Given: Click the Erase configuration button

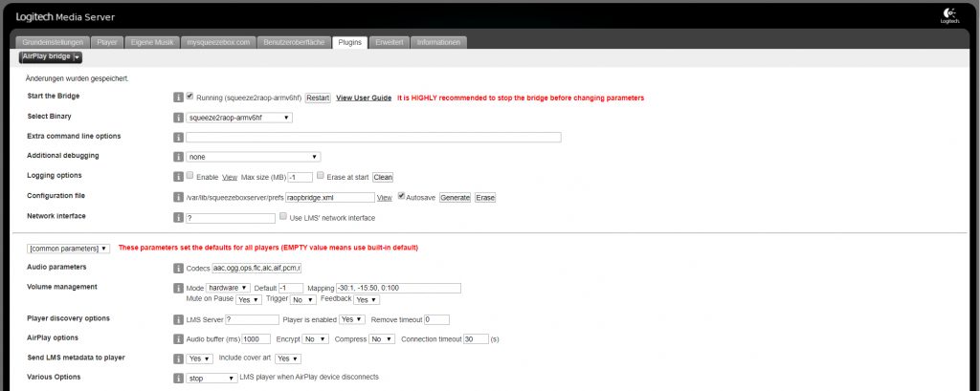Looking at the screenshot, I should (485, 197).
